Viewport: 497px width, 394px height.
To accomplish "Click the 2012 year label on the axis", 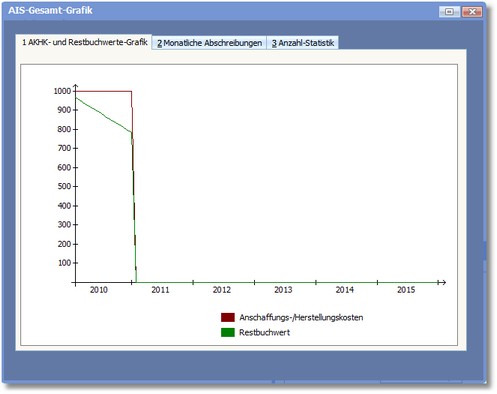I will click(222, 290).
